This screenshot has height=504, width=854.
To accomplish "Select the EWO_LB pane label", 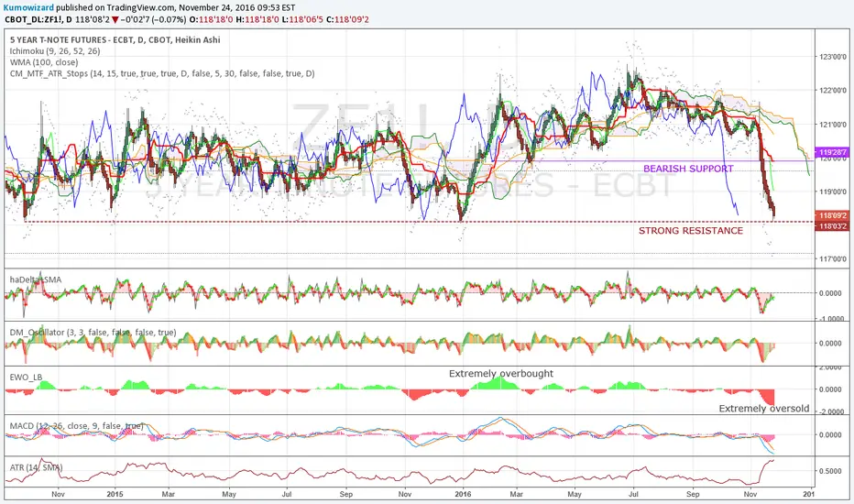I will tap(26, 377).
